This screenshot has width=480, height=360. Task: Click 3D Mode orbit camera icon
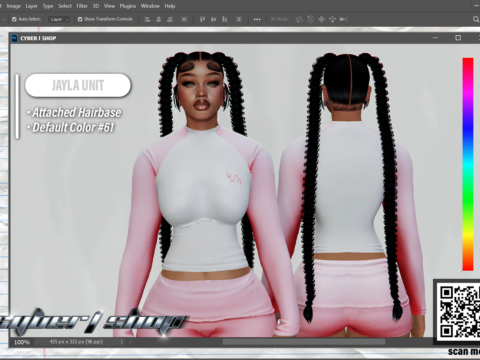coord(299,19)
